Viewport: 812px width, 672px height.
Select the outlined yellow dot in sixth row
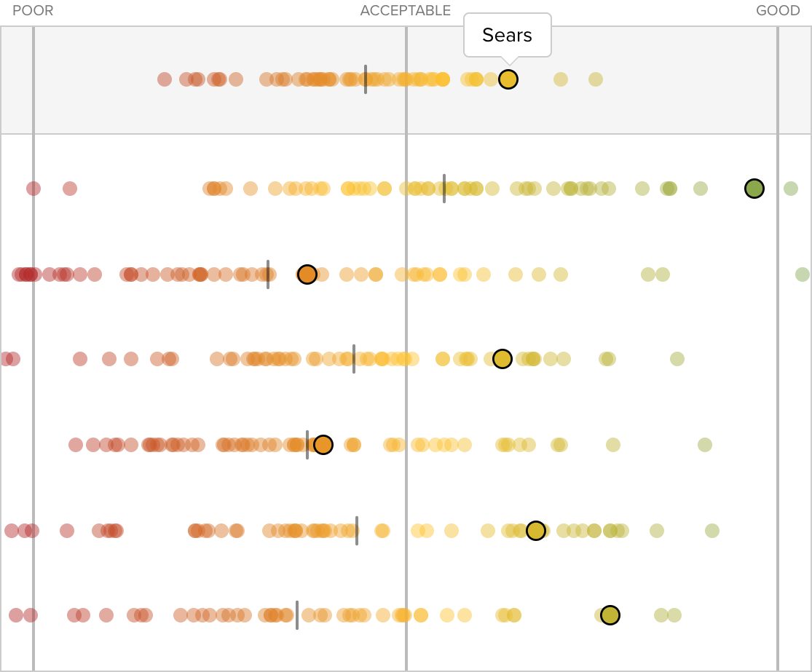click(536, 531)
